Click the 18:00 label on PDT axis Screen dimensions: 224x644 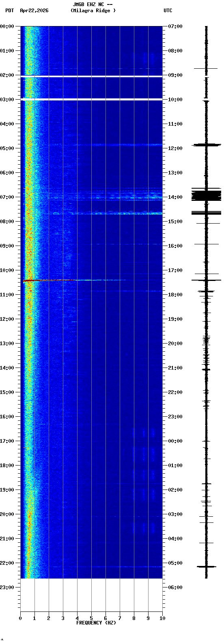click(7, 466)
